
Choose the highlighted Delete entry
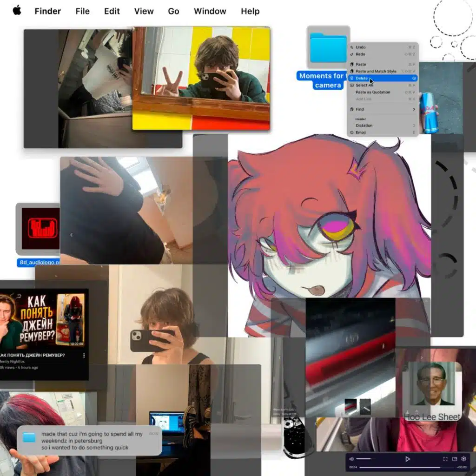(383, 78)
